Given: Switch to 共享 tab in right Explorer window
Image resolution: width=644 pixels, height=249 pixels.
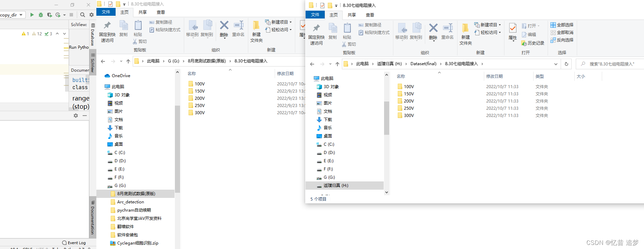Looking at the screenshot, I should (352, 15).
